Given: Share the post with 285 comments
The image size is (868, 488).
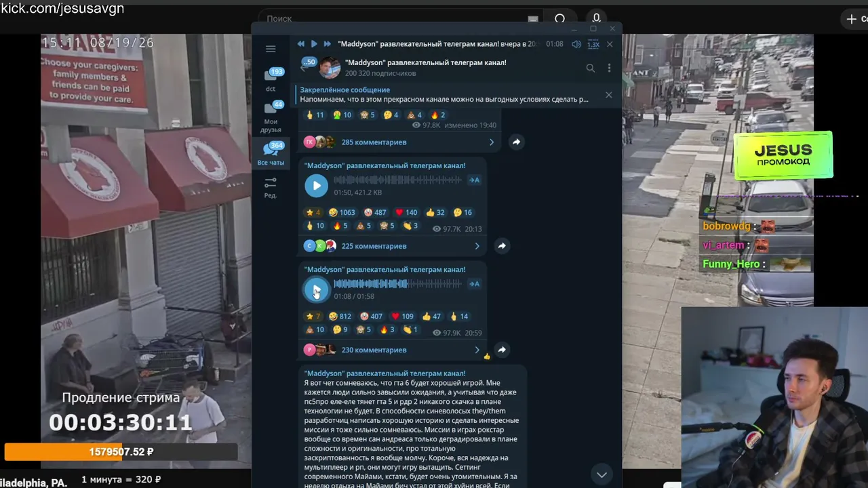Looking at the screenshot, I should point(516,142).
